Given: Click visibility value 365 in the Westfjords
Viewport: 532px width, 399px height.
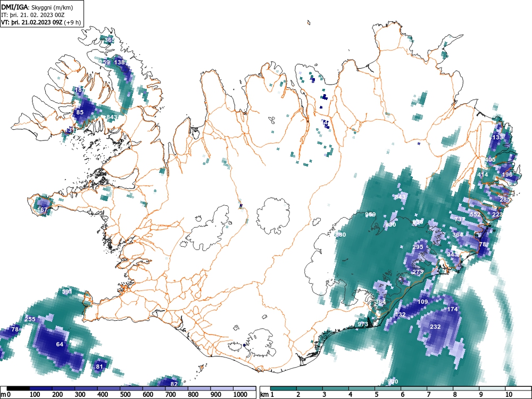Looking at the screenshot, I should point(109,40).
